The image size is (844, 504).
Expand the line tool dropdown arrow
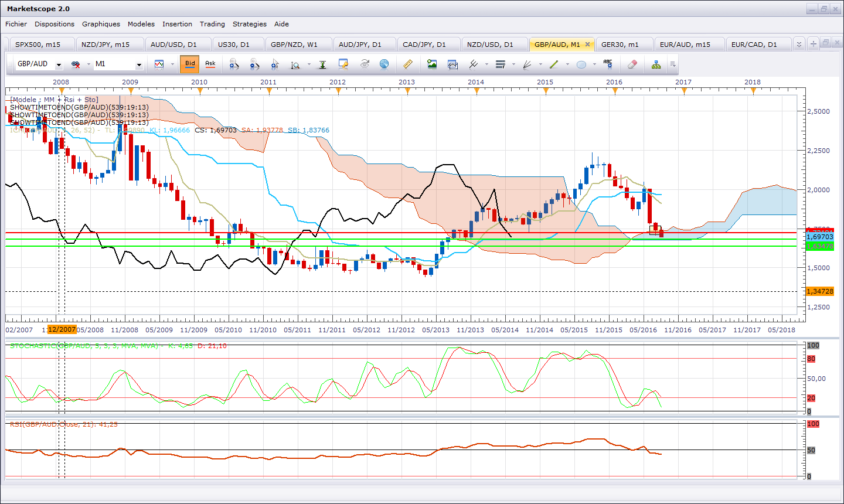point(567,64)
